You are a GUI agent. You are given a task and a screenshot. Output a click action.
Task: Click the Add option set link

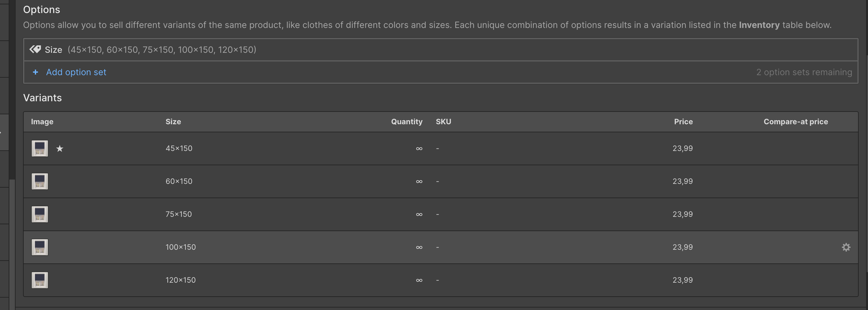pyautogui.click(x=76, y=72)
